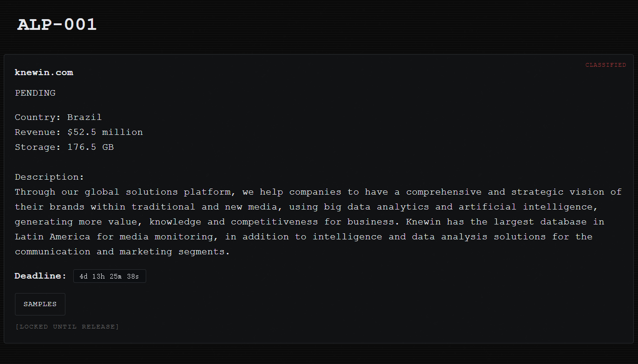Click the PENDING status text

tap(35, 93)
